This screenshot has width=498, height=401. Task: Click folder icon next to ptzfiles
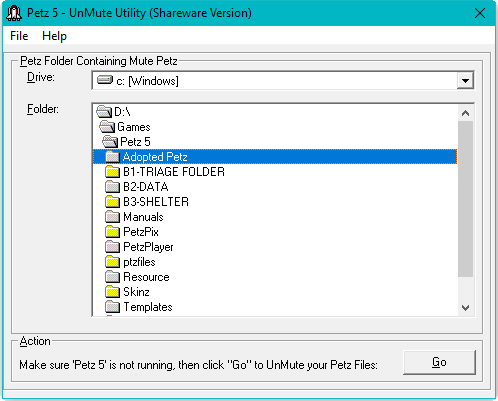[x=112, y=262]
